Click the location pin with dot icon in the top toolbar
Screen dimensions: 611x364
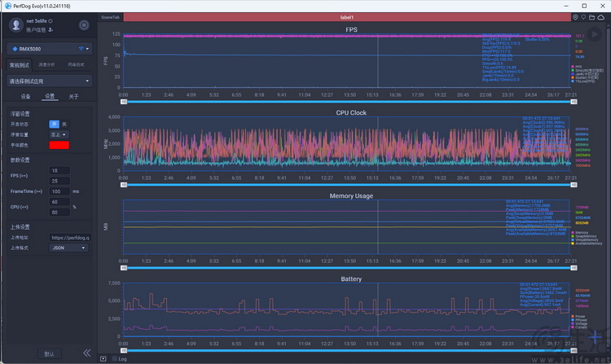[575, 17]
